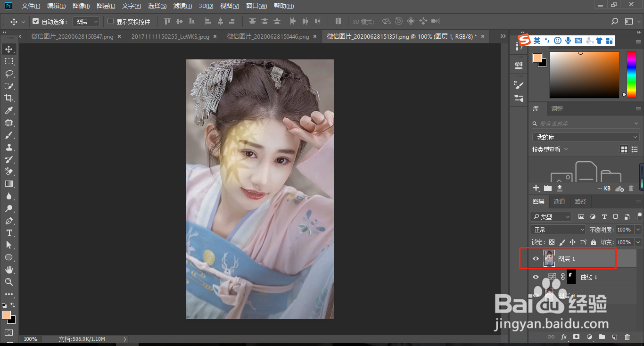Open the 不透明度 opacity dropdown arrow
The image size is (644, 346).
point(638,230)
